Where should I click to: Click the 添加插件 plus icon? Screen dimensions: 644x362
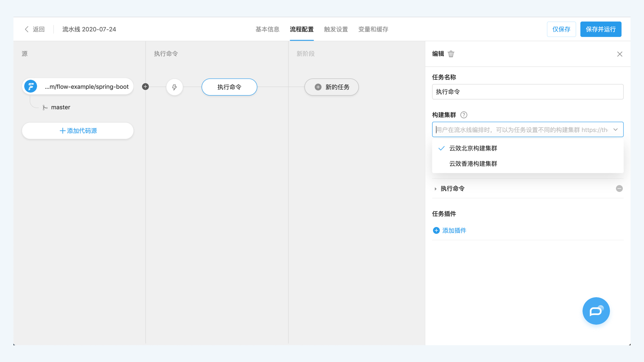pyautogui.click(x=436, y=230)
